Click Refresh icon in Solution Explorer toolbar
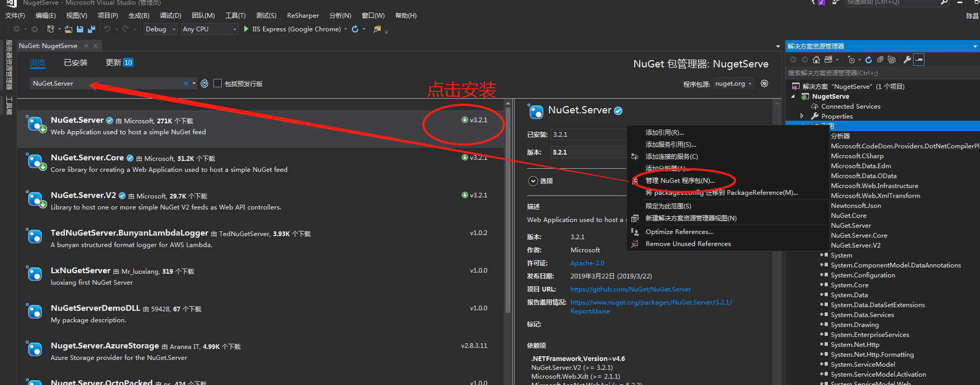 tap(869, 60)
